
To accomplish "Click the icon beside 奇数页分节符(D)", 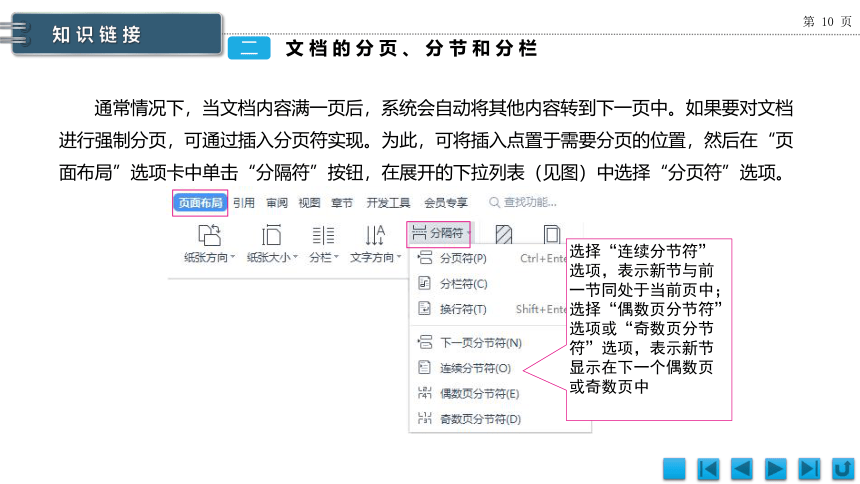I will point(425,418).
